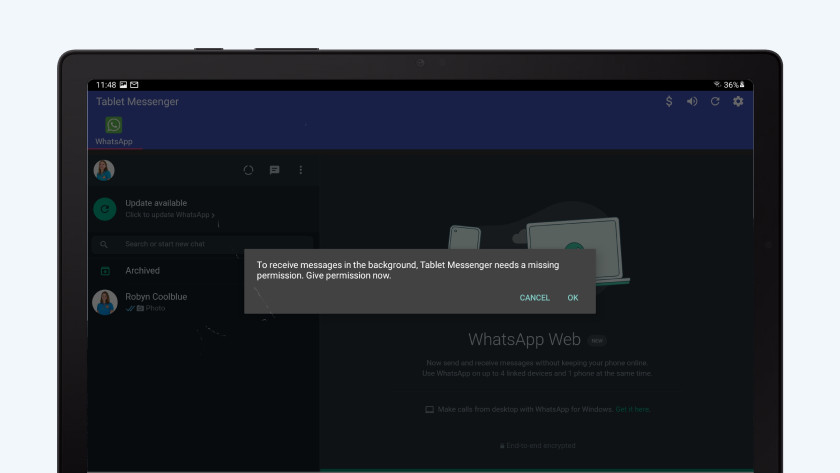Screen dimensions: 840x473
Task: Open your profile avatar
Action: 104,170
